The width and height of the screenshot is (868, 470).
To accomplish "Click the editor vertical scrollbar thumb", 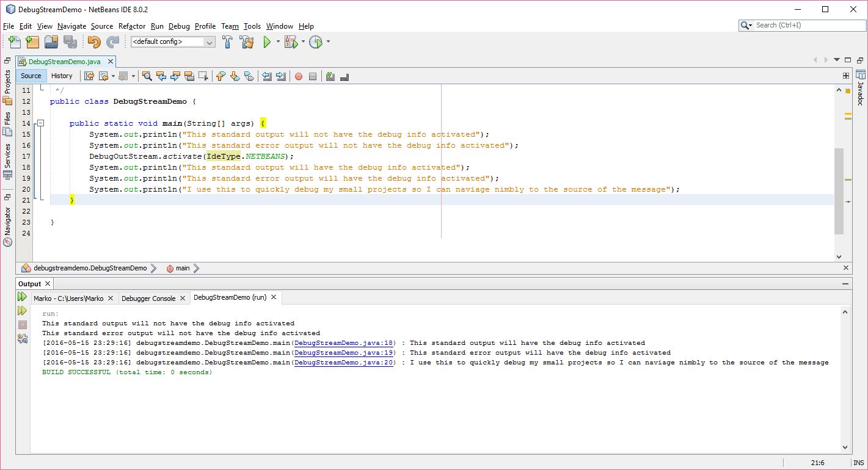I will 839,190.
